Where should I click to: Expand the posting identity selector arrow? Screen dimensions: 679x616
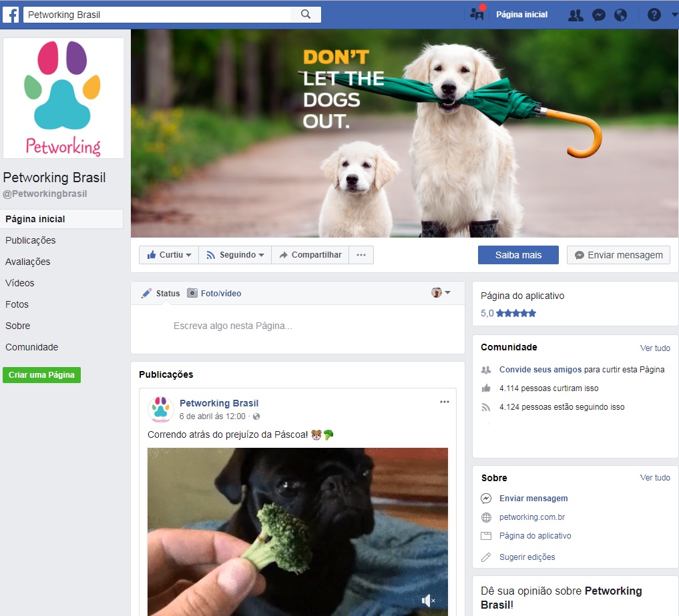[x=447, y=292]
